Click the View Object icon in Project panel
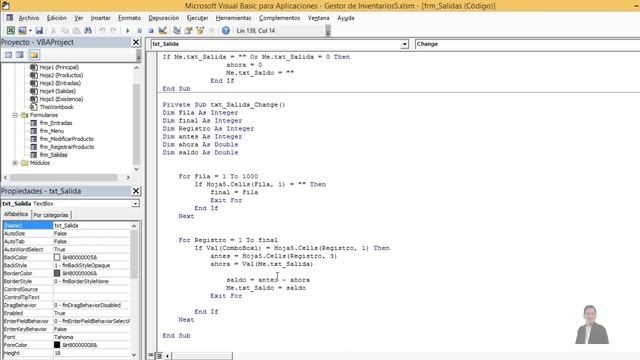Viewport: 640px width, 360px height. [x=20, y=55]
